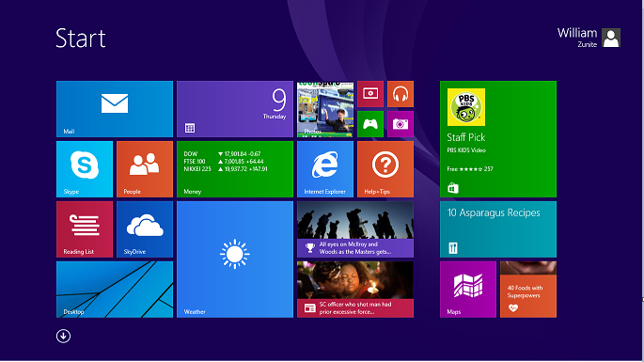This screenshot has width=644, height=362.
Task: Launch Skype tile
Action: click(85, 169)
